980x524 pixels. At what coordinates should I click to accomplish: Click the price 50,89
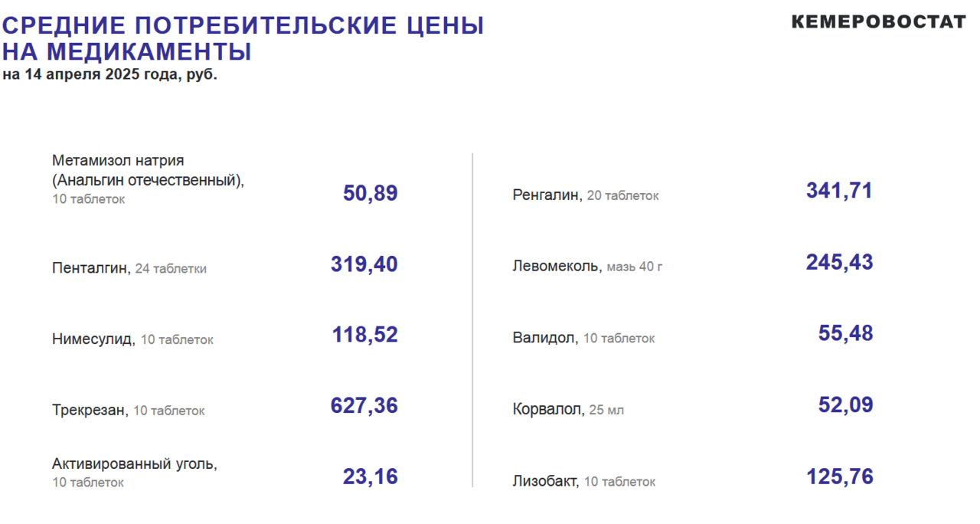371,193
